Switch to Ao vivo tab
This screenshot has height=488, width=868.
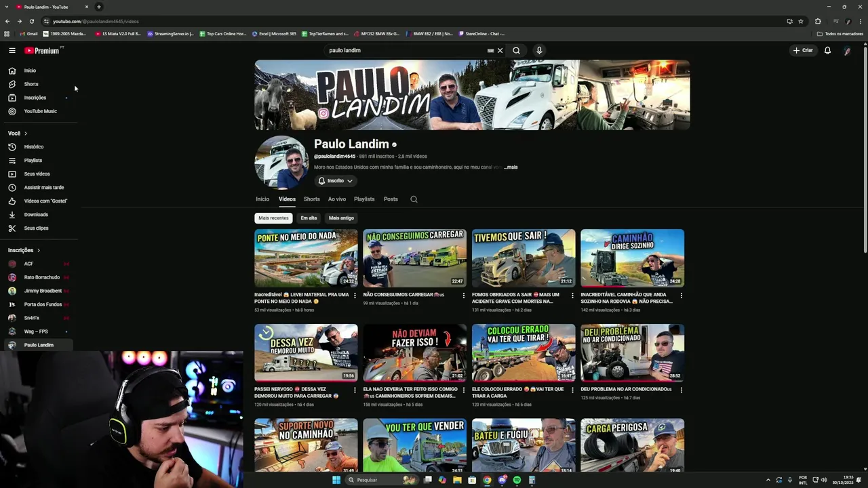(337, 199)
